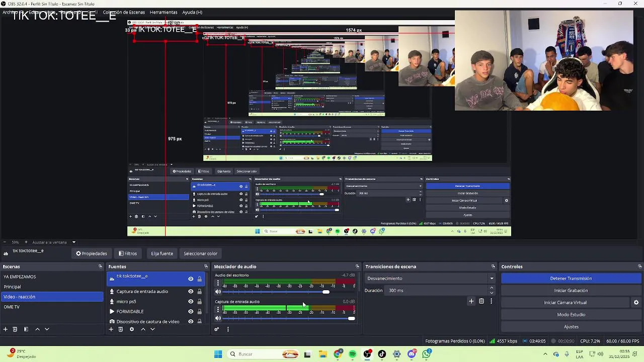Pop out the Controles dock icon

[x=639, y=266]
